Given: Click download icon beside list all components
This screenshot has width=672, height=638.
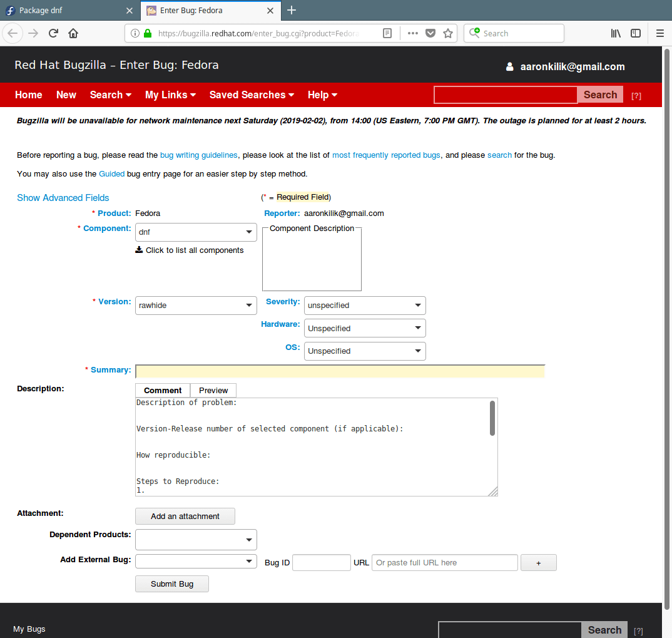Looking at the screenshot, I should (x=139, y=250).
